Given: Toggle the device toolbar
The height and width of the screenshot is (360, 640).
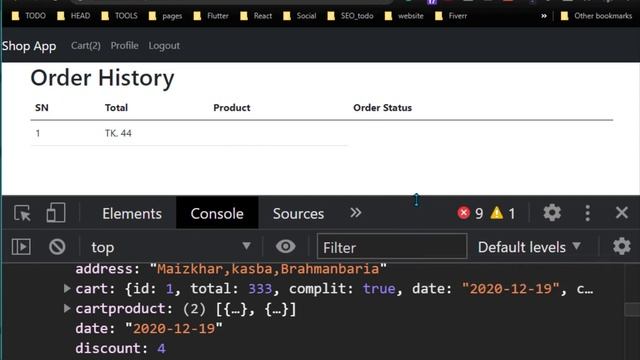Looking at the screenshot, I should [56, 213].
